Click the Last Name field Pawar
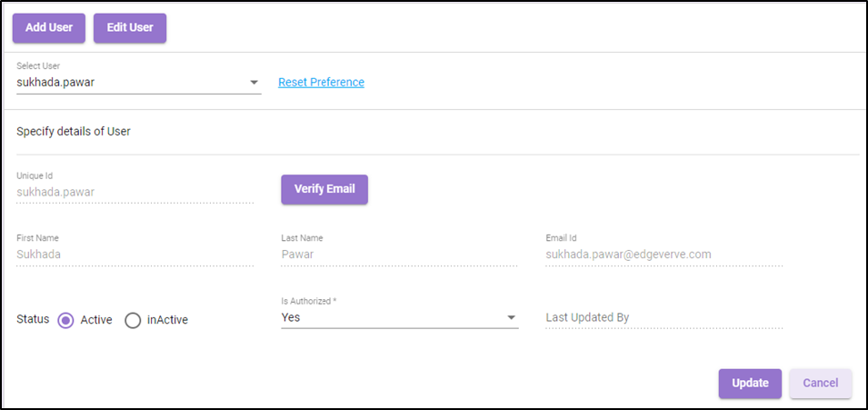Viewport: 868px width, 410px height. (400, 255)
